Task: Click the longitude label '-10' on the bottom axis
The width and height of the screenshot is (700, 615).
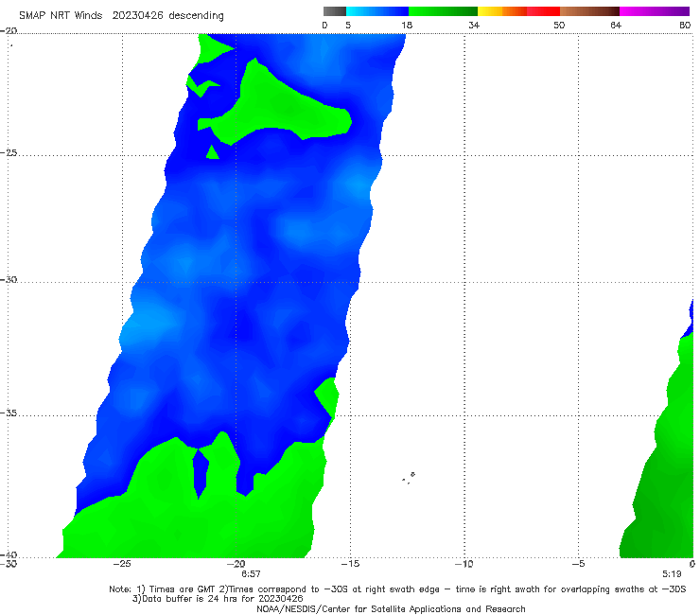Action: [x=464, y=564]
